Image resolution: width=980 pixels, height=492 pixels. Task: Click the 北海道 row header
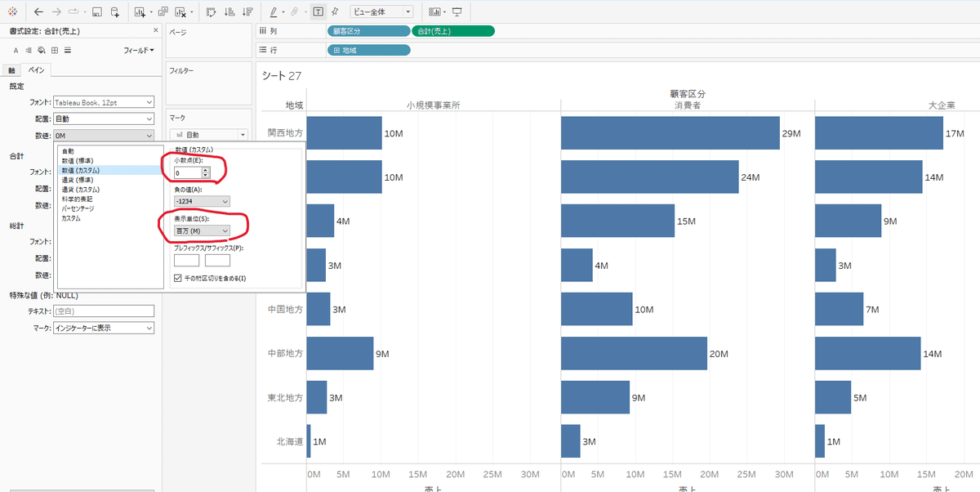tap(290, 441)
